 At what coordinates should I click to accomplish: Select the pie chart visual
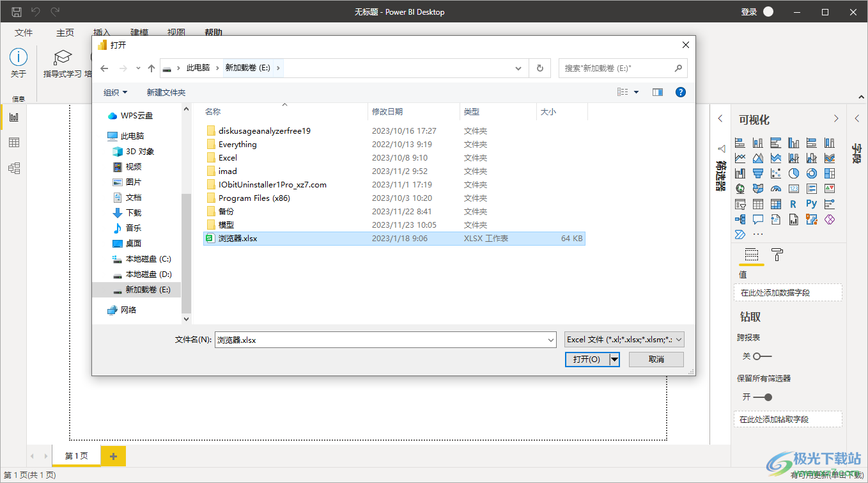pos(794,173)
